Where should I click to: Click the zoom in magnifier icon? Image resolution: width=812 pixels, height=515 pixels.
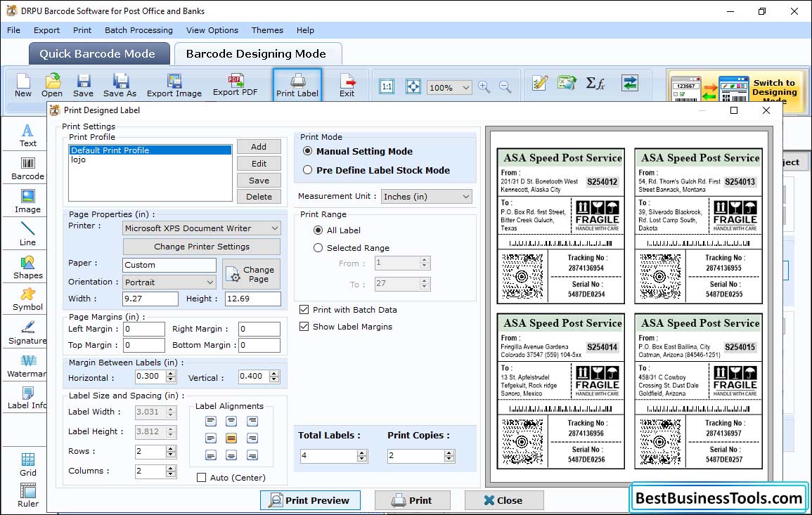tap(484, 86)
